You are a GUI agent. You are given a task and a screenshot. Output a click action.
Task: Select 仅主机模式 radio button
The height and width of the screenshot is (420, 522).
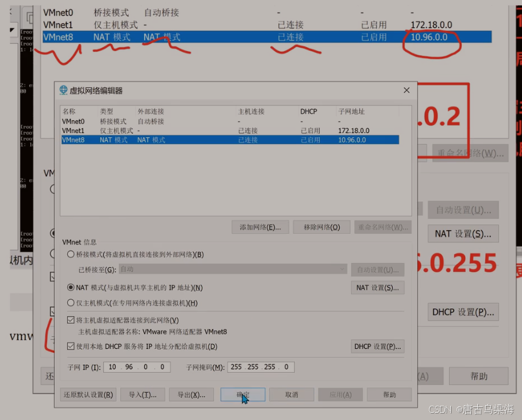[70, 303]
